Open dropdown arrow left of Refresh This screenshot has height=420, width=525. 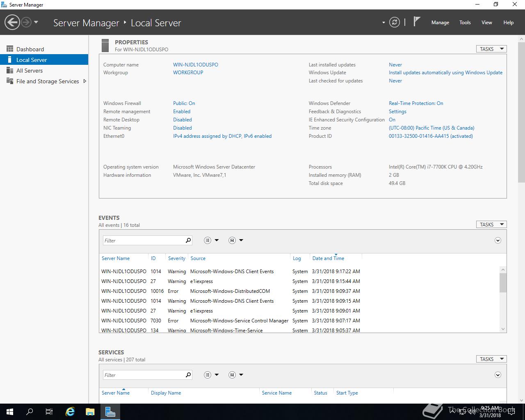tap(383, 23)
